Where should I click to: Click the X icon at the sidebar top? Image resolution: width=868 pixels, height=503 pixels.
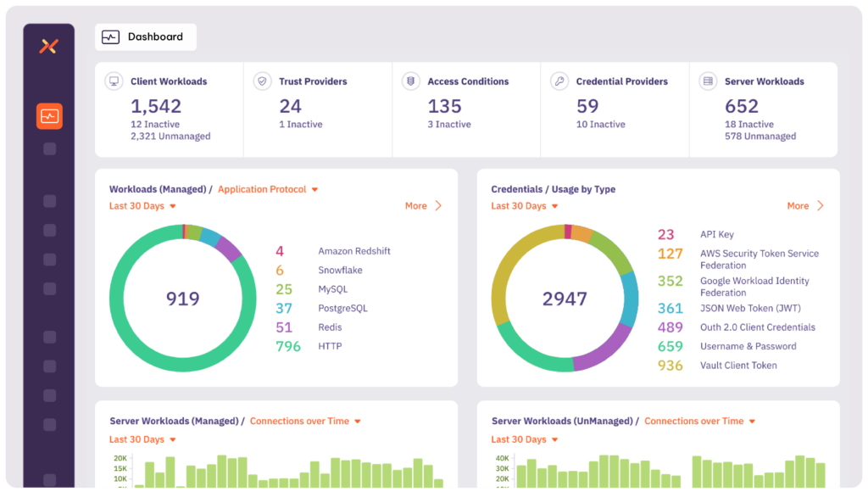point(48,47)
